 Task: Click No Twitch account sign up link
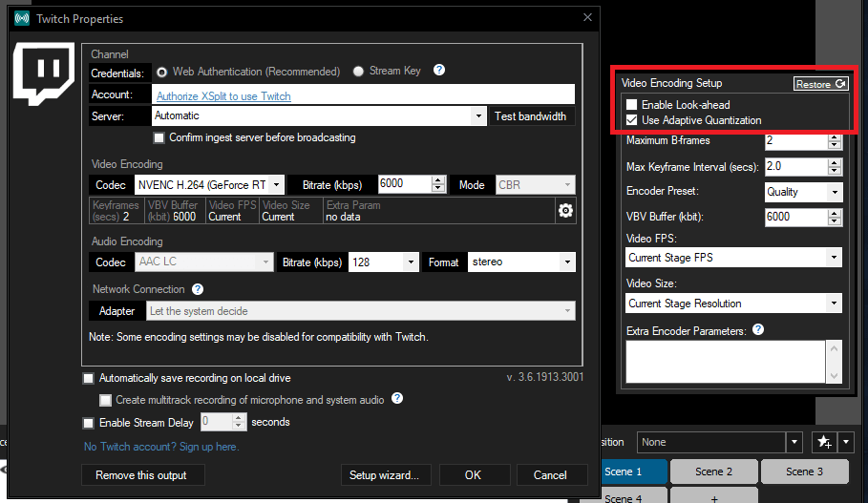[x=161, y=447]
